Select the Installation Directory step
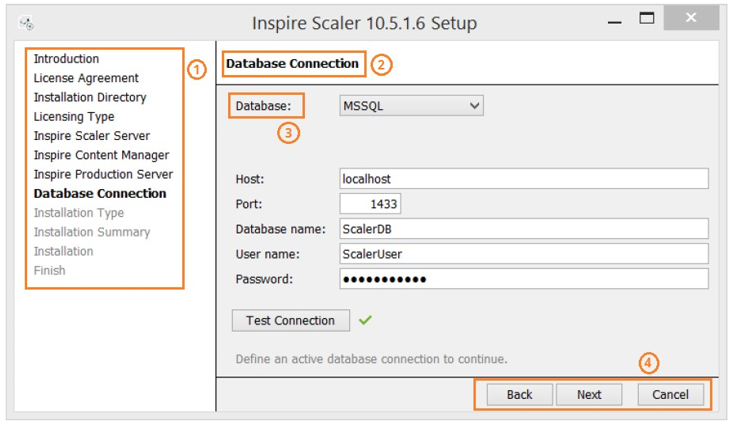The image size is (732, 426). (90, 97)
